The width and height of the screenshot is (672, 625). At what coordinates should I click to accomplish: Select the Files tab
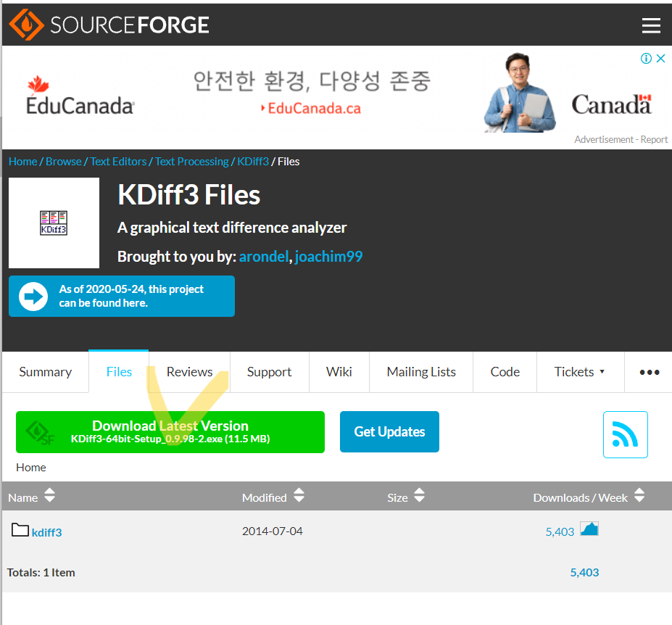(x=119, y=372)
